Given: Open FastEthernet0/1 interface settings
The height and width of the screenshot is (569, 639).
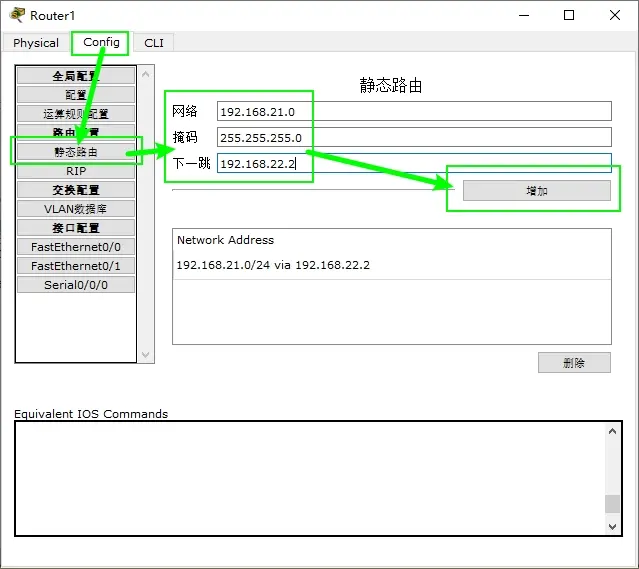Looking at the screenshot, I should pyautogui.click(x=76, y=266).
